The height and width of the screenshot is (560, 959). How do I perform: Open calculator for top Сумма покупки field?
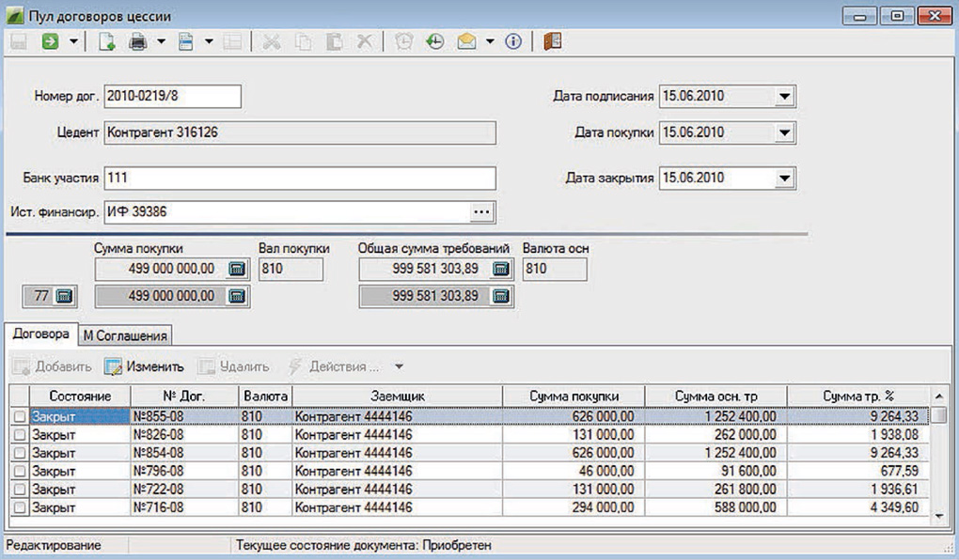[x=237, y=270]
